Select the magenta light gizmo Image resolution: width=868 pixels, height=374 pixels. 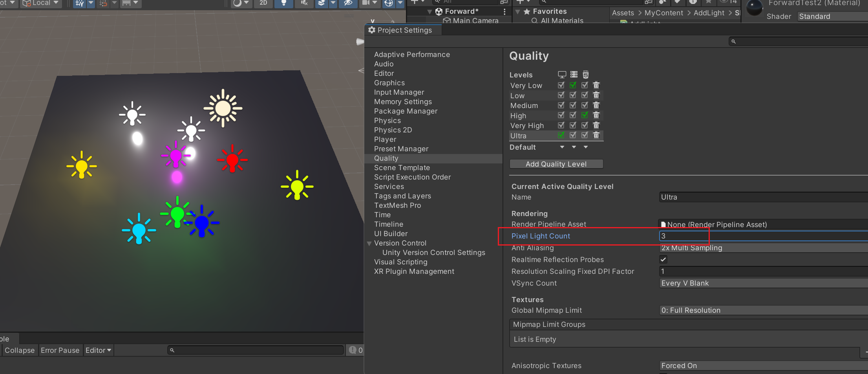click(175, 156)
